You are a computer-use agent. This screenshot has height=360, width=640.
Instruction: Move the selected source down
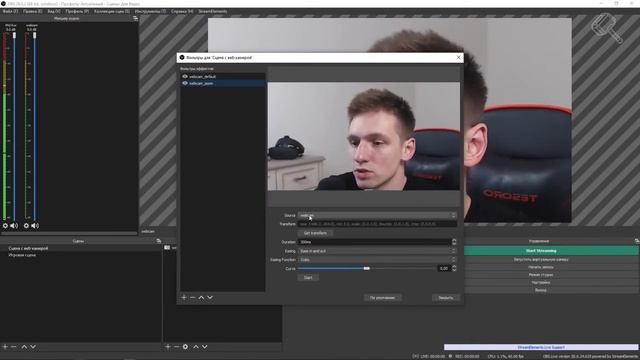click(x=204, y=347)
